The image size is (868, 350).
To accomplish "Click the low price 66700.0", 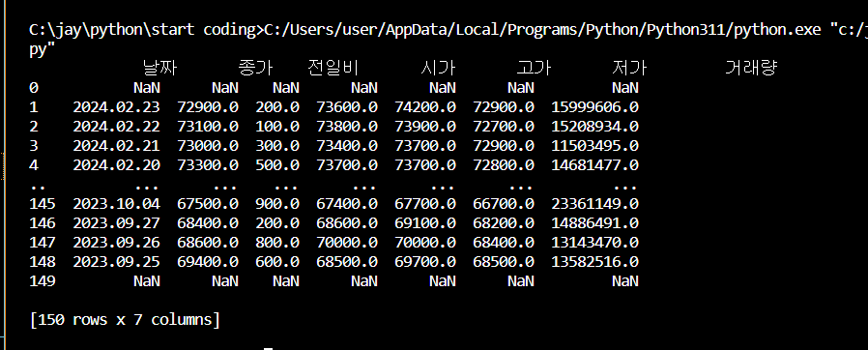I will click(x=504, y=204).
